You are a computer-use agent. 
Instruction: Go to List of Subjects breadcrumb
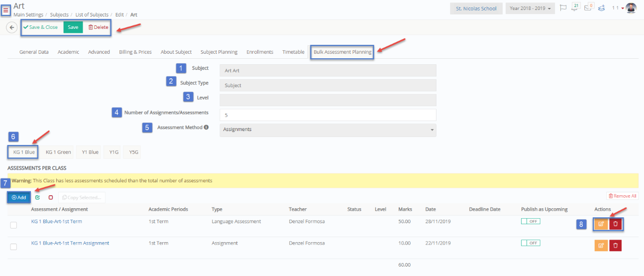(x=92, y=15)
